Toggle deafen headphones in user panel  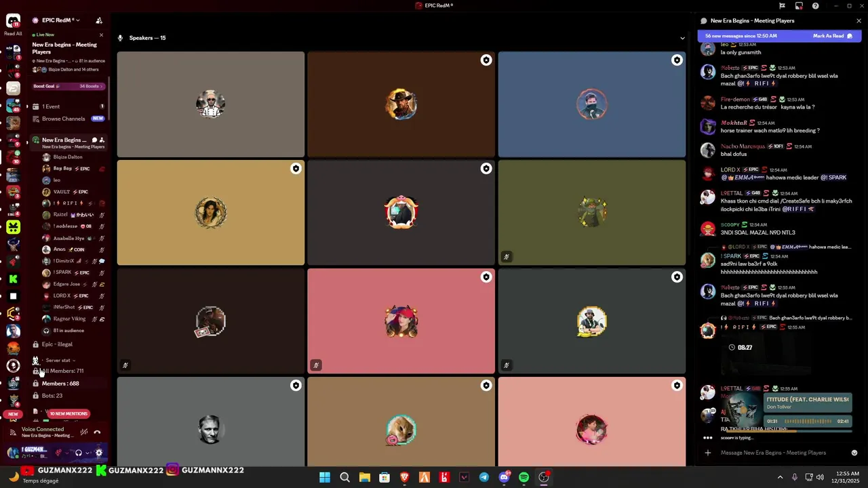click(78, 452)
